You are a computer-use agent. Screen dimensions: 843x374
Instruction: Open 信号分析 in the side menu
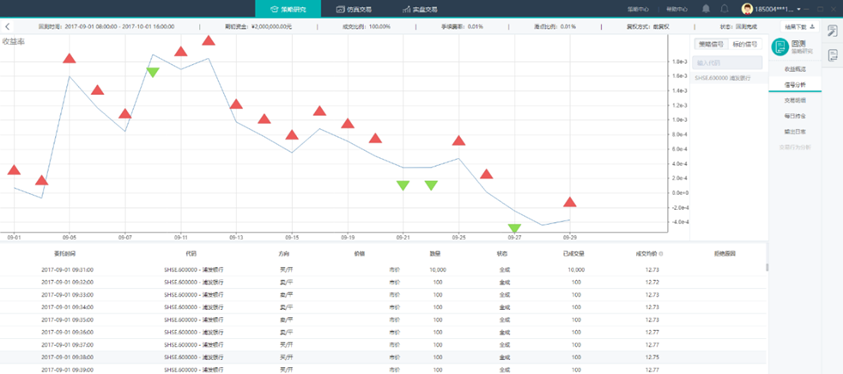795,84
